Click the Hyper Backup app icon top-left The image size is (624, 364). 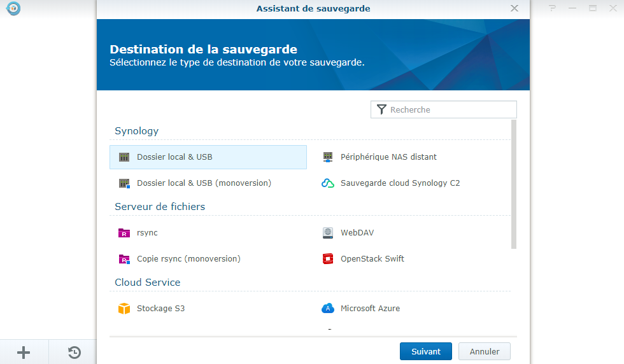tap(13, 8)
